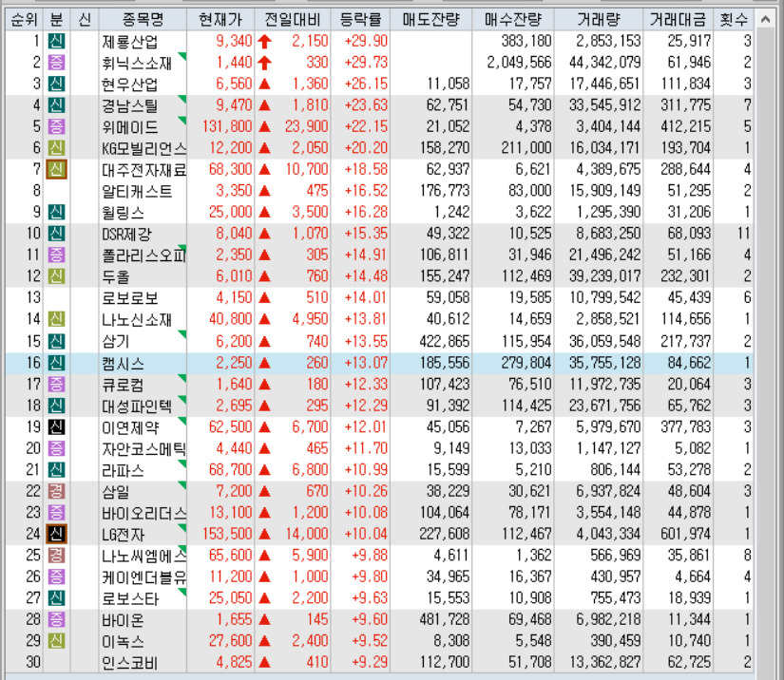Viewport: 784px width, 680px height.
Task: Click the 증 badge icon for 바이온
Action: click(x=56, y=619)
